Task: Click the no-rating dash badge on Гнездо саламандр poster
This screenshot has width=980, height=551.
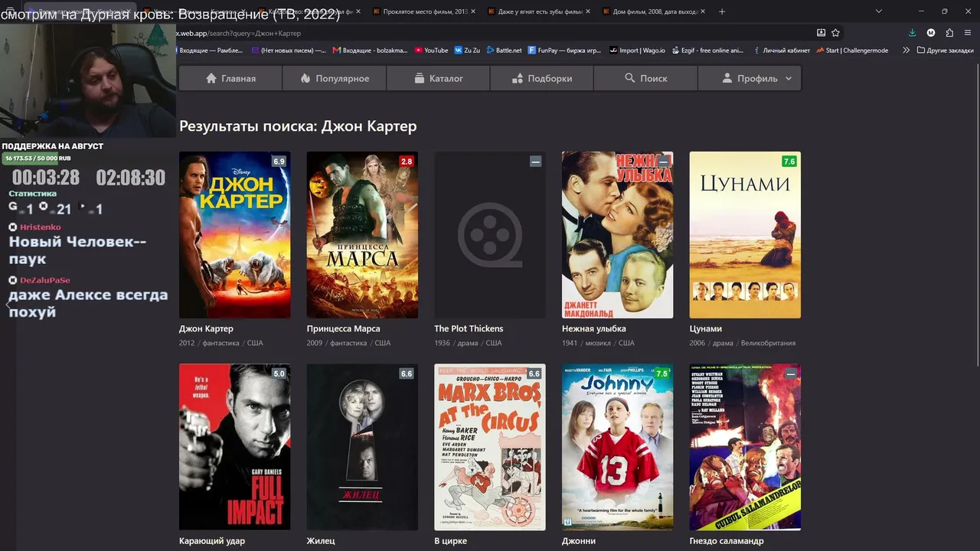Action: [x=791, y=373]
